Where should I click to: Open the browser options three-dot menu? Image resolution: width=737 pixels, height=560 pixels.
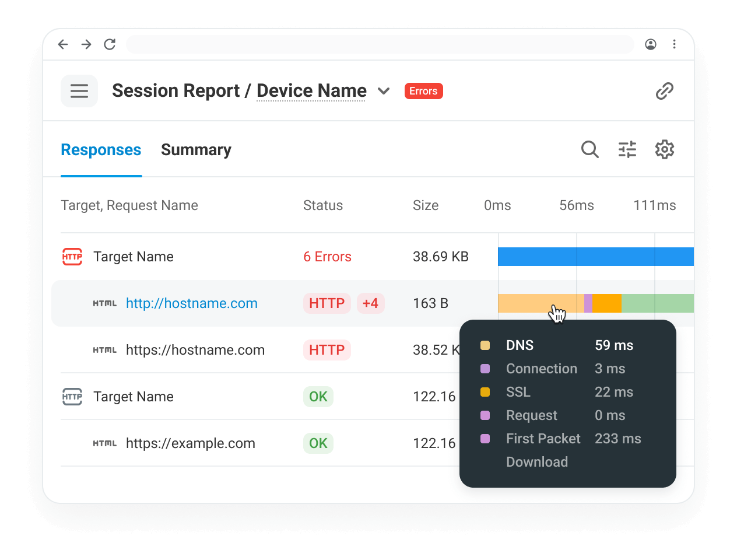[x=675, y=44]
